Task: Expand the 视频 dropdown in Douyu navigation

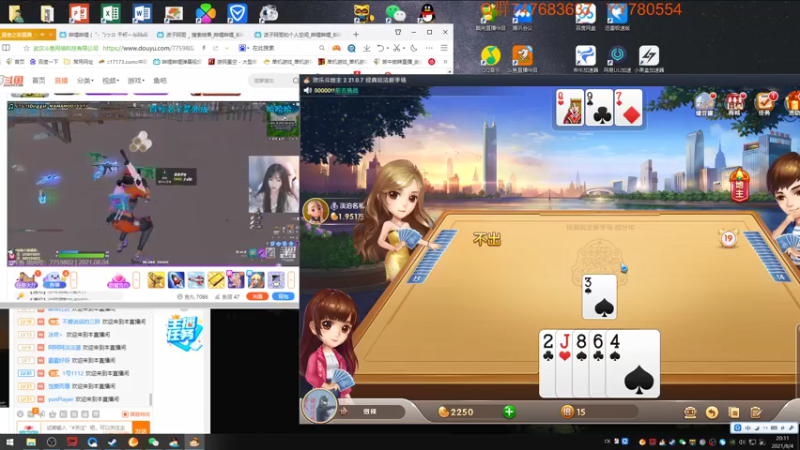Action: coord(110,81)
